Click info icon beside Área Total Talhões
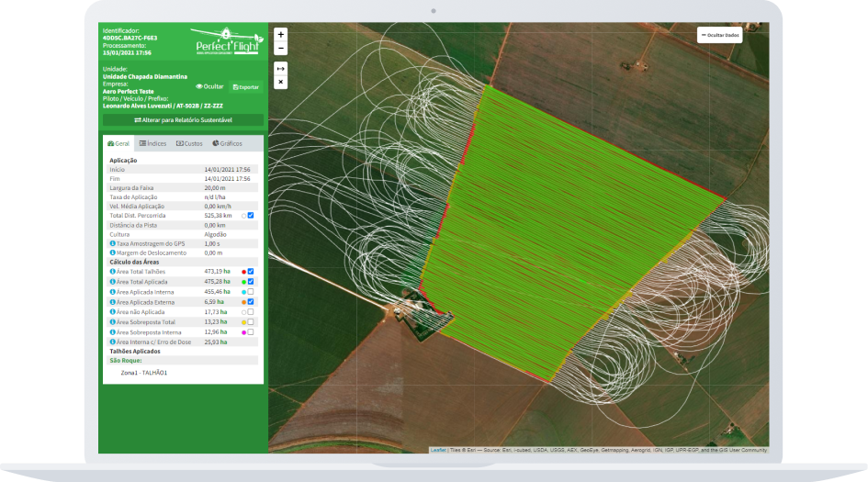 click(112, 272)
